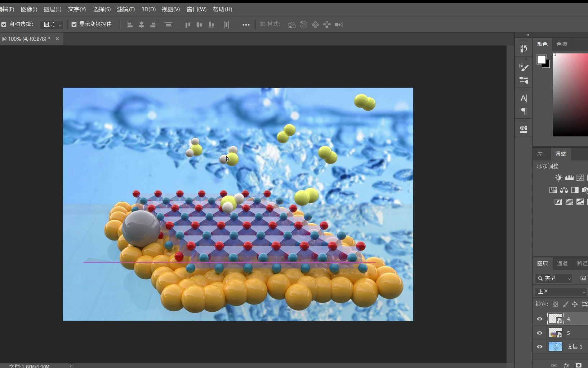Click the add layer mask icon
Viewport: 588px width, 368px height.
(x=579, y=365)
